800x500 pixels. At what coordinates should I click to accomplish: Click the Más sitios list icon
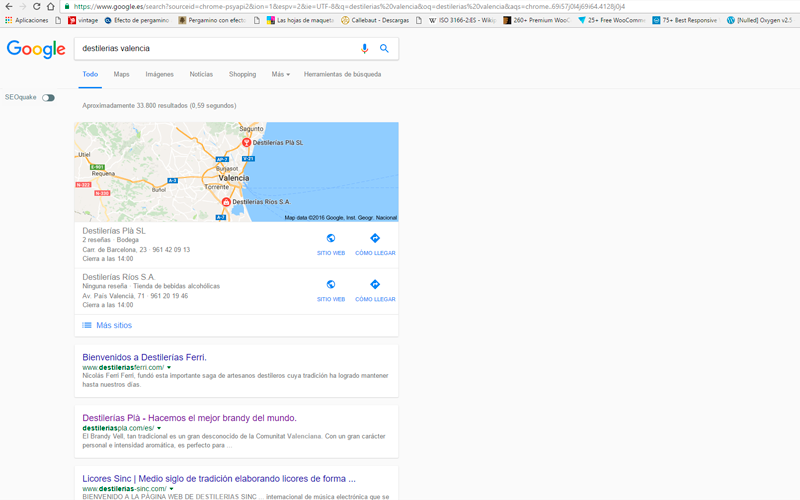tap(87, 326)
